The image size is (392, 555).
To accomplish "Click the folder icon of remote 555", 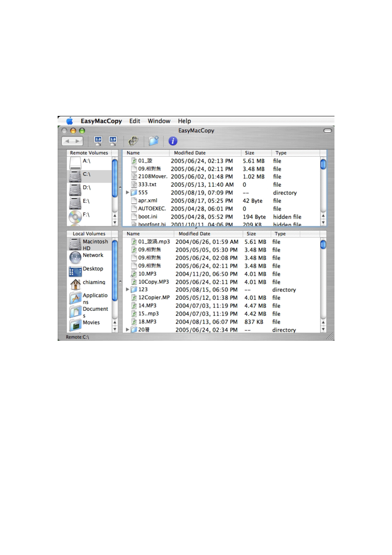I will pyautogui.click(x=134, y=192).
